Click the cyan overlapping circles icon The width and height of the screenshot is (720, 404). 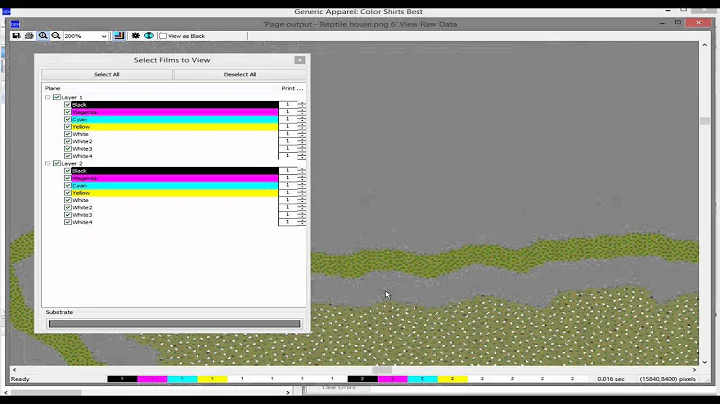click(x=149, y=36)
